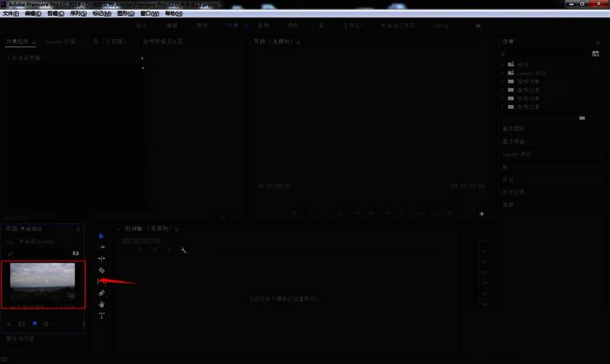The width and height of the screenshot is (610, 364).
Task: Open the 标记 panel in right sidebar
Action: pos(508,180)
